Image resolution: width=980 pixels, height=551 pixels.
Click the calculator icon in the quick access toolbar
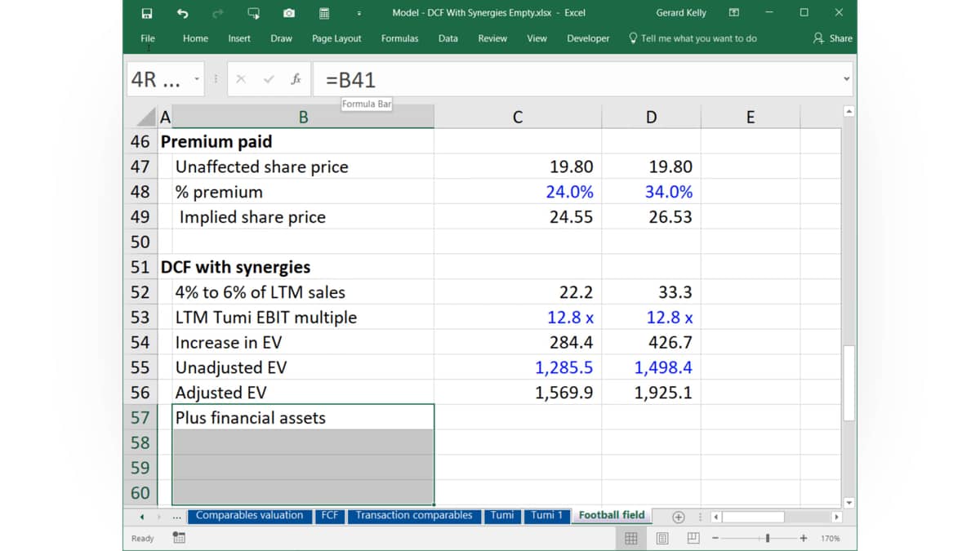pos(324,13)
